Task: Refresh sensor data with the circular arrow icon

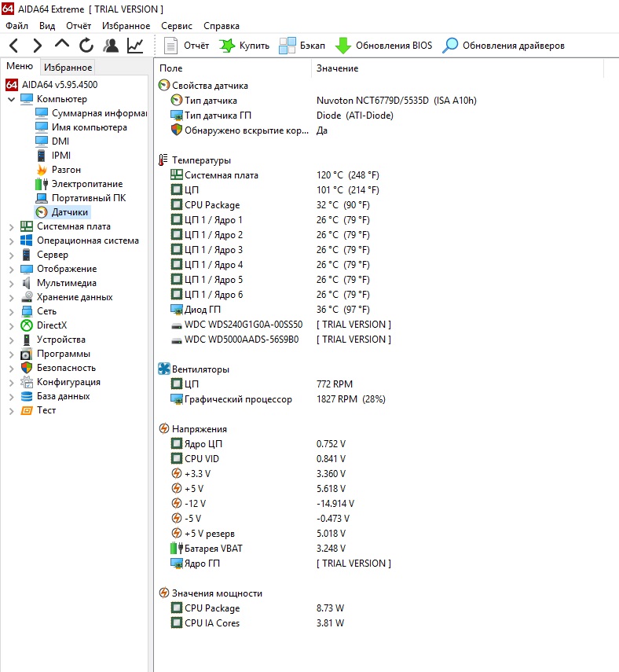Action: [x=86, y=46]
